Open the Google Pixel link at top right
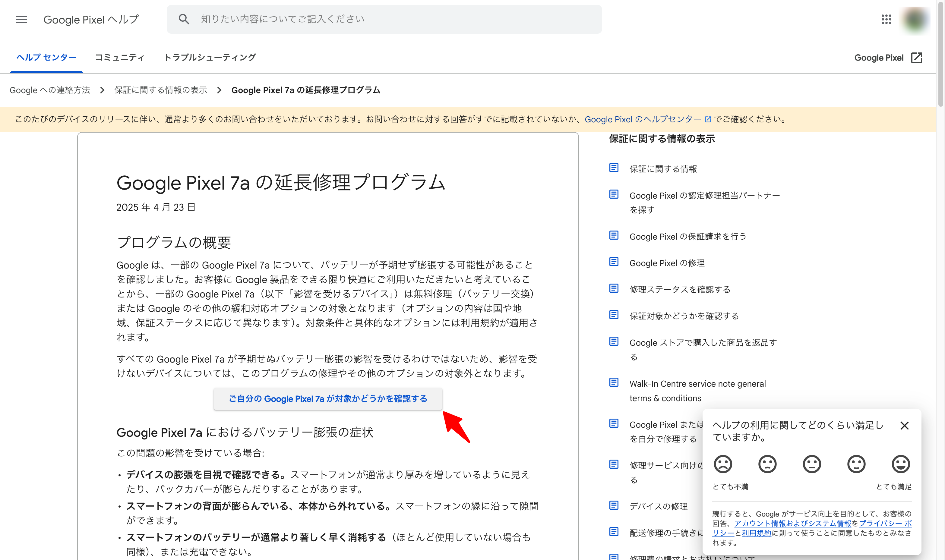The width and height of the screenshot is (945, 560). pyautogui.click(x=888, y=58)
